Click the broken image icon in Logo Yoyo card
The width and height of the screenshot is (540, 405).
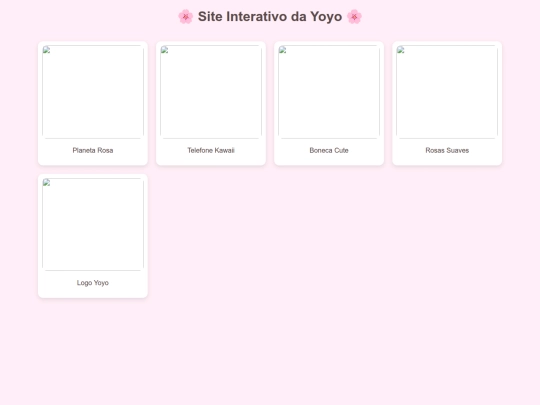(46, 183)
